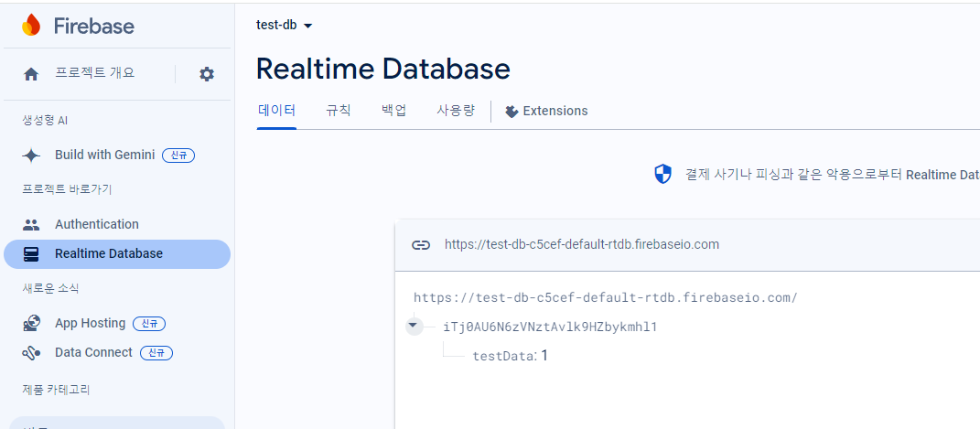Click the 생성형 AI section label

pos(45,121)
